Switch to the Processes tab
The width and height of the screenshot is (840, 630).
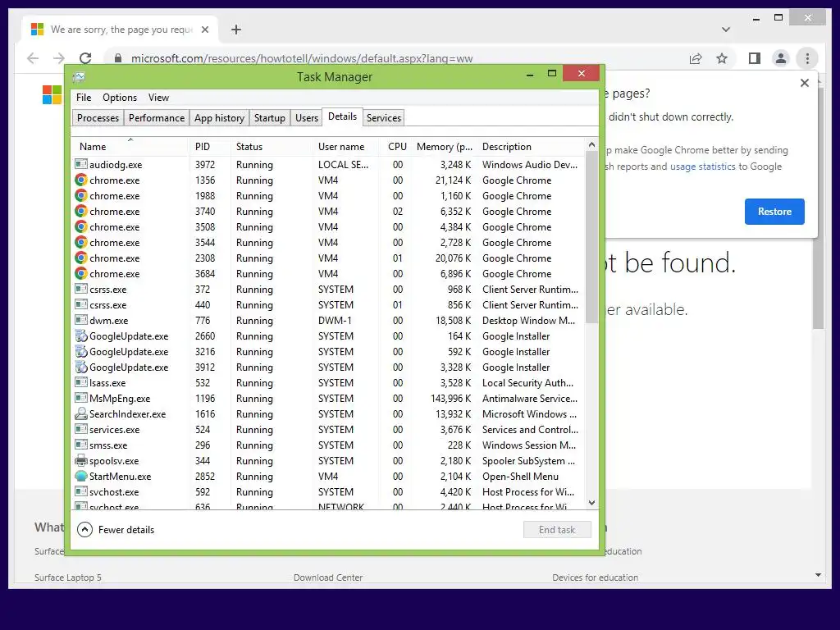click(x=98, y=118)
